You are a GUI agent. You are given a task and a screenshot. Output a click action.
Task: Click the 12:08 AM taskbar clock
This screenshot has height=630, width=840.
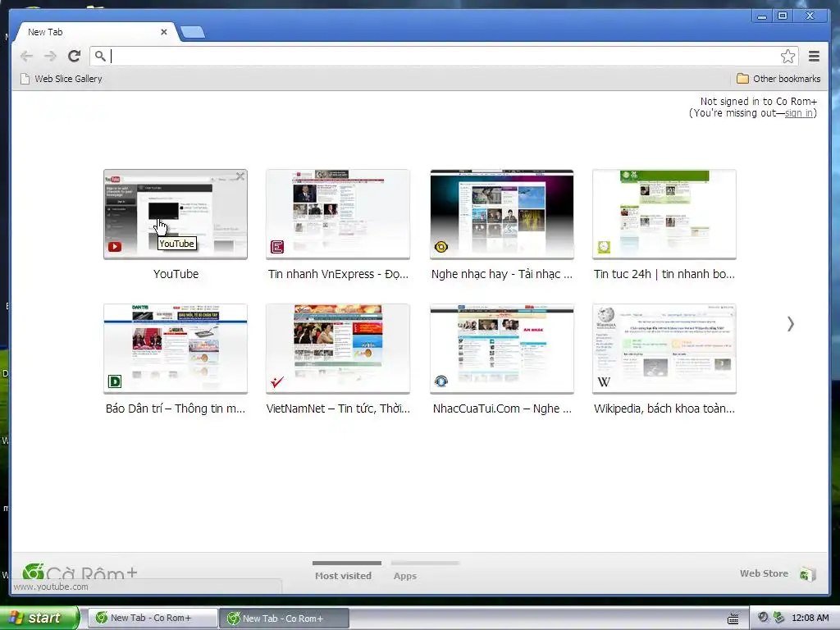pyautogui.click(x=810, y=619)
